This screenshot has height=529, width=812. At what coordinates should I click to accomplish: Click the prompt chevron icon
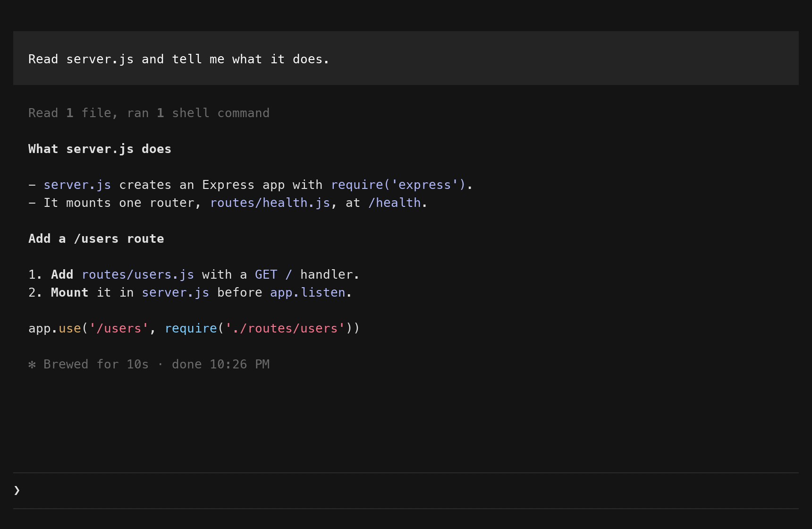(x=17, y=490)
